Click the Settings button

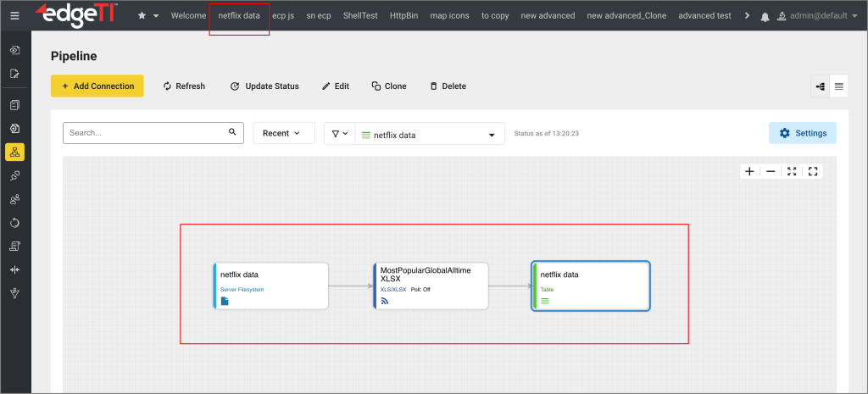pos(802,134)
